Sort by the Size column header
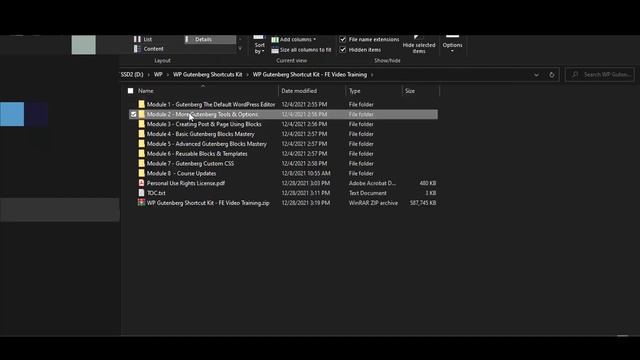The image size is (640, 360). click(x=410, y=91)
